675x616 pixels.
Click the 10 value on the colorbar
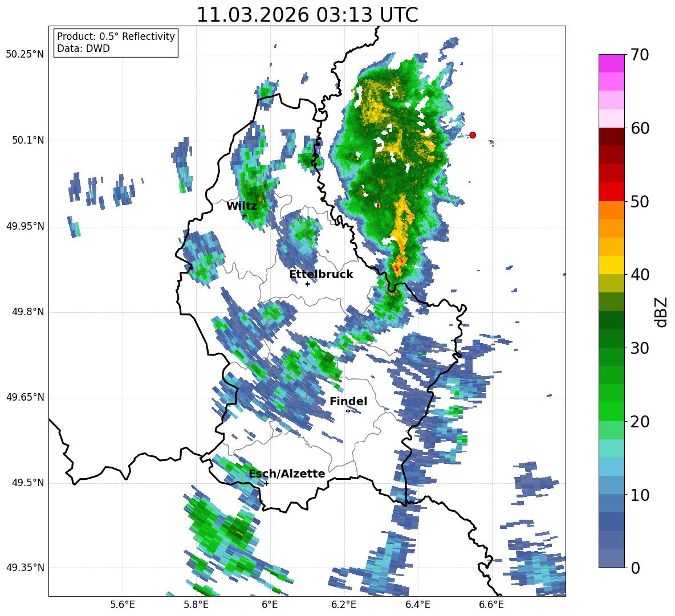click(640, 495)
